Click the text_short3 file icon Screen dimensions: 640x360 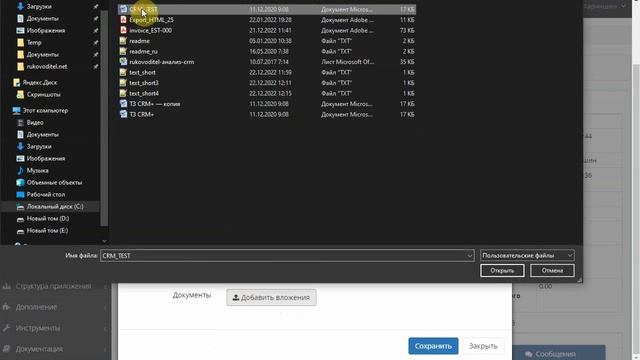coord(123,83)
